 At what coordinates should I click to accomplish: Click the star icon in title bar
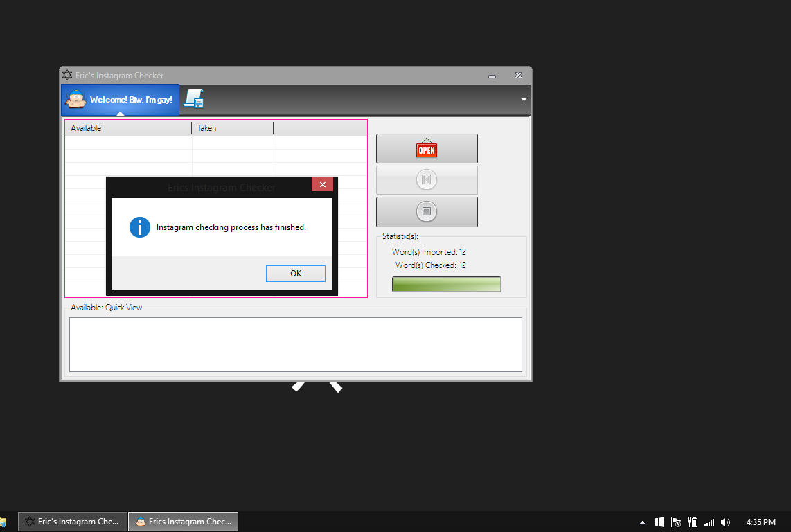coord(67,76)
